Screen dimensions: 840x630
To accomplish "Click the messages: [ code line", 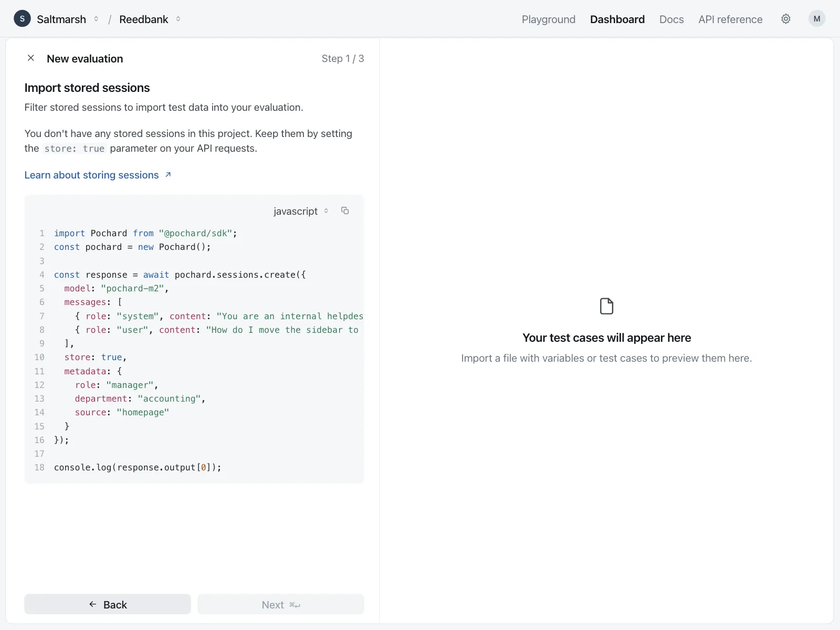I will click(x=93, y=302).
